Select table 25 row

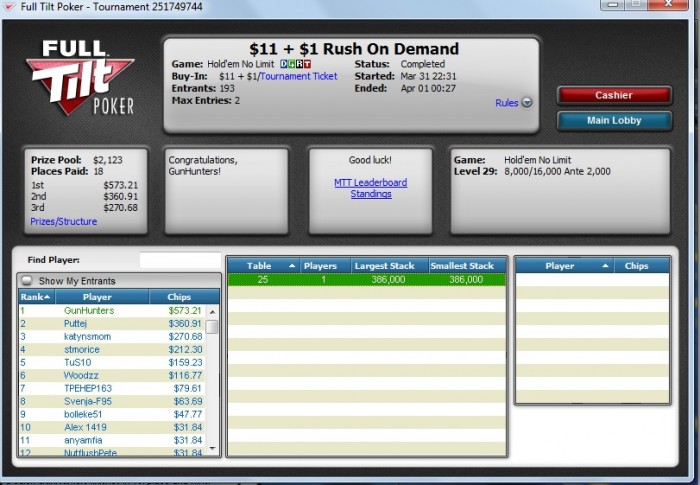click(367, 280)
